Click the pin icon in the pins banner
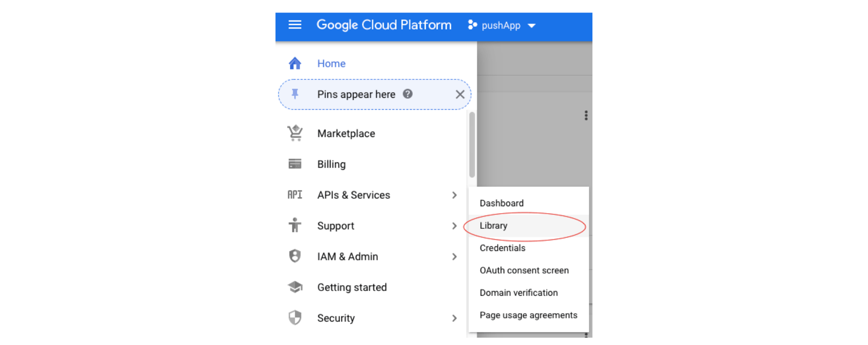Viewport: 868px width, 345px height. (295, 94)
